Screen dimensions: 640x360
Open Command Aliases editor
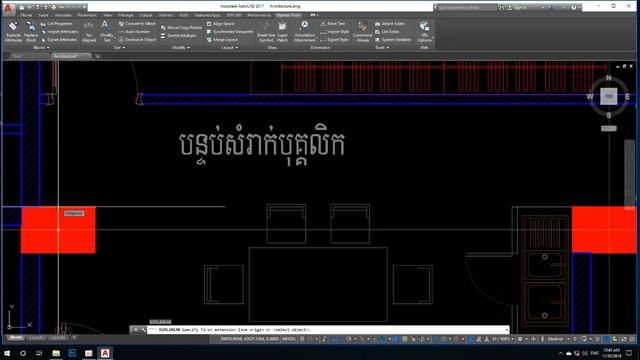tap(362, 32)
